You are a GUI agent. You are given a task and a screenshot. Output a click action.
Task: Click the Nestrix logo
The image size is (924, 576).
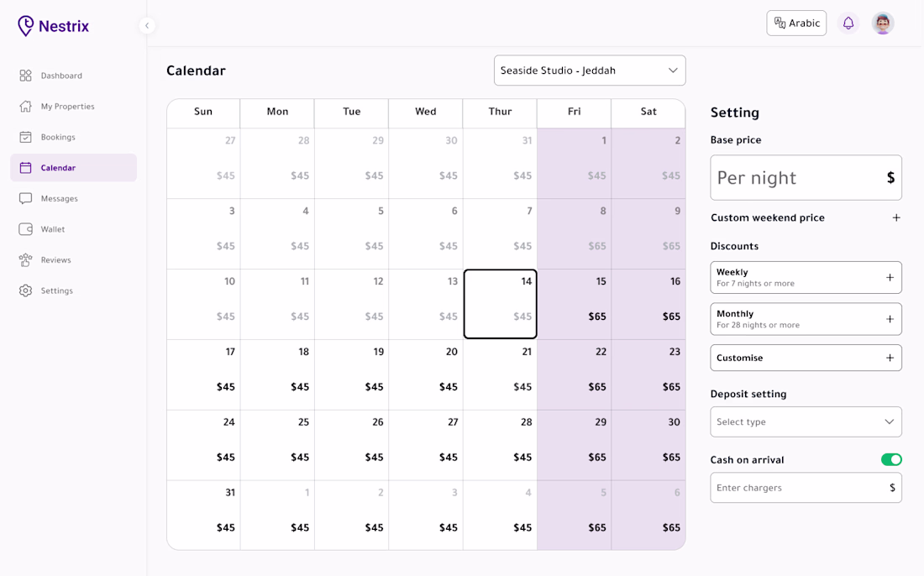pos(53,26)
